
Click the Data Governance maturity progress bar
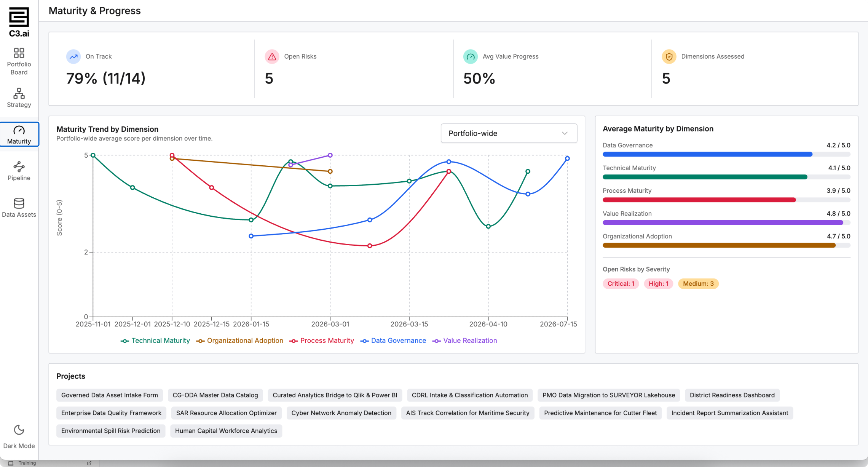726,154
